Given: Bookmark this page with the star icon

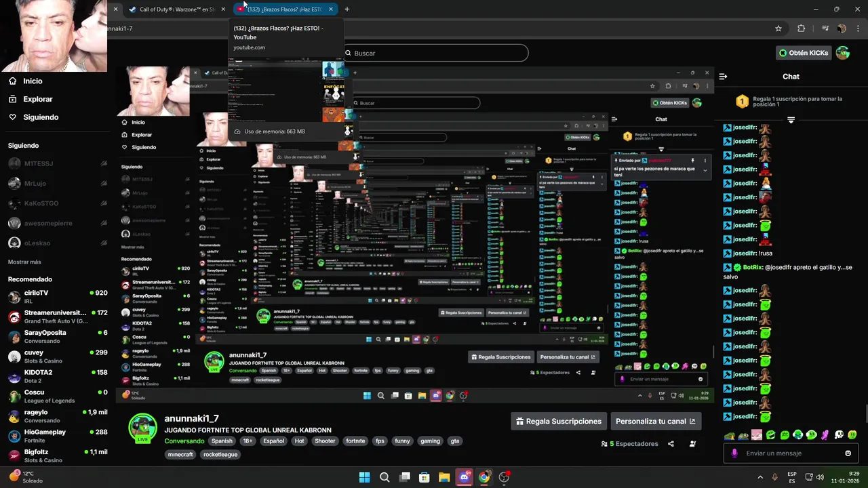Looking at the screenshot, I should (778, 28).
